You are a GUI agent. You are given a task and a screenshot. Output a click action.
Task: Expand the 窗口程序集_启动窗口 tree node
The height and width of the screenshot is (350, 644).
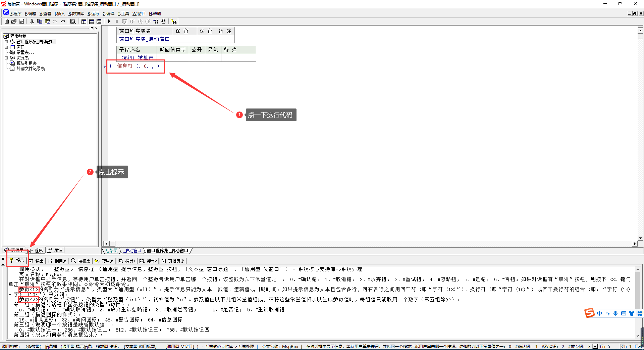[x=6, y=42]
